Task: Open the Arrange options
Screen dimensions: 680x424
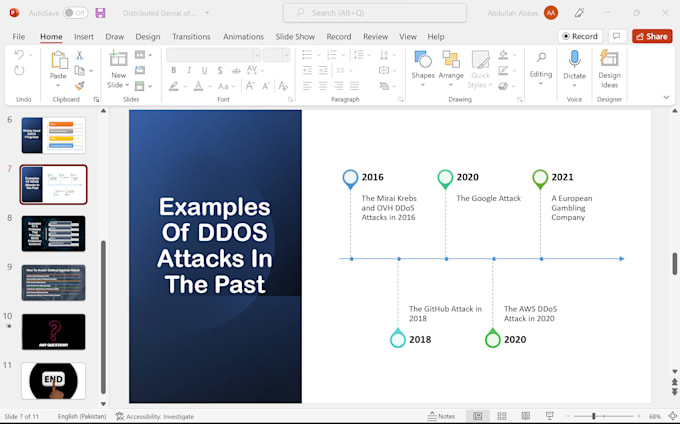Action: (451, 68)
